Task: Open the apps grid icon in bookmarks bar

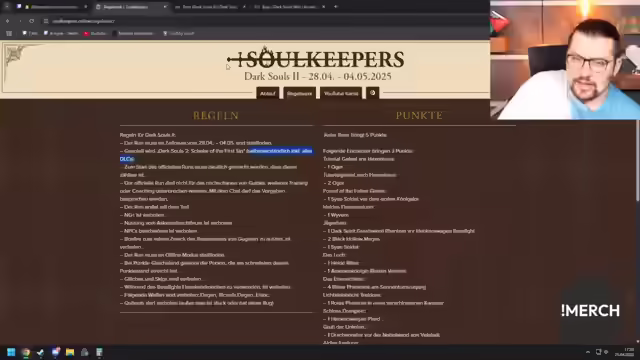Action: pos(9,33)
